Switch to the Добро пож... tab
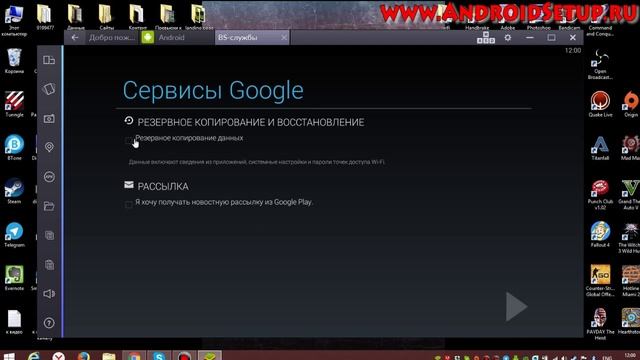Screen dimensions: 640x360 (112, 38)
